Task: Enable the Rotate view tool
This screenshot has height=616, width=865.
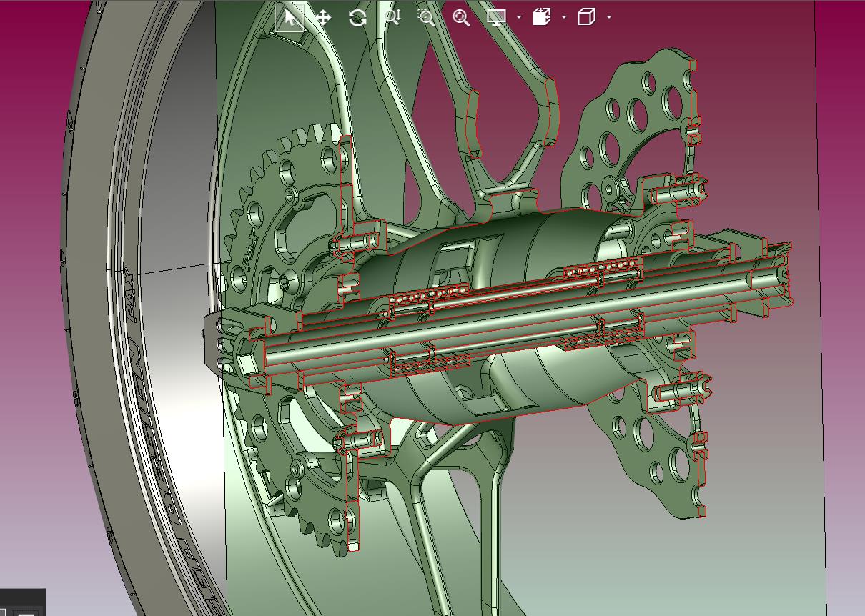Action: [357, 18]
